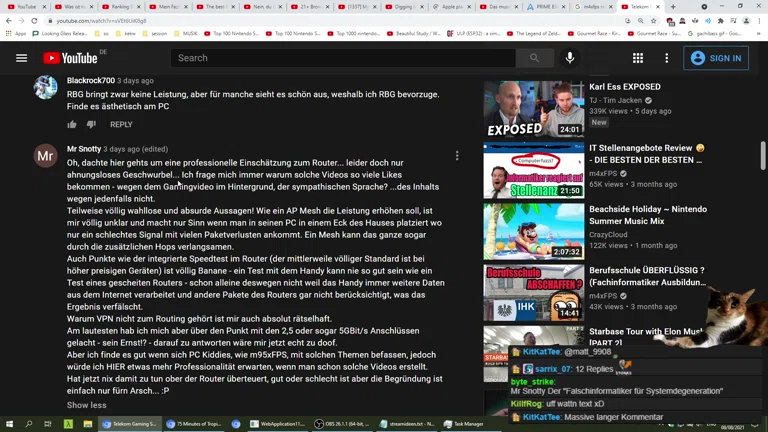
Task: Open YouTube settings three-dot menu
Action: pyautogui.click(x=666, y=58)
